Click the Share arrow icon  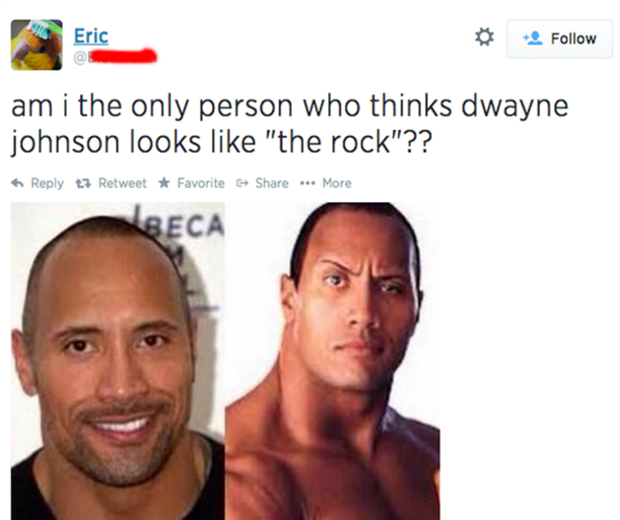(242, 183)
